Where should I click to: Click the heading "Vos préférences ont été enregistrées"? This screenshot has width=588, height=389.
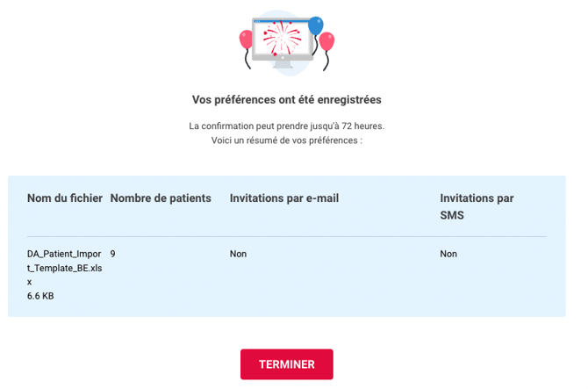point(286,99)
